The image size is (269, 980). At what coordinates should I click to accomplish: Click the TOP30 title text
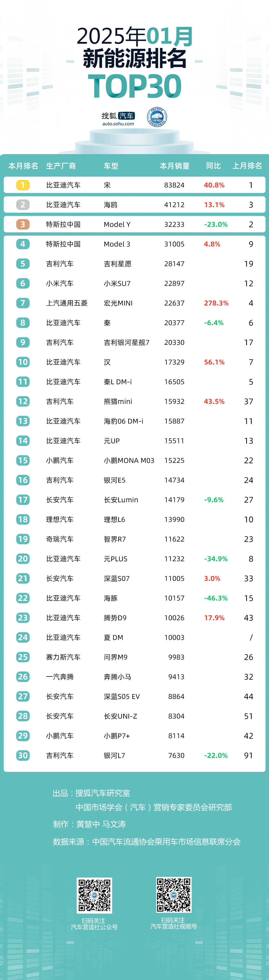click(x=134, y=86)
